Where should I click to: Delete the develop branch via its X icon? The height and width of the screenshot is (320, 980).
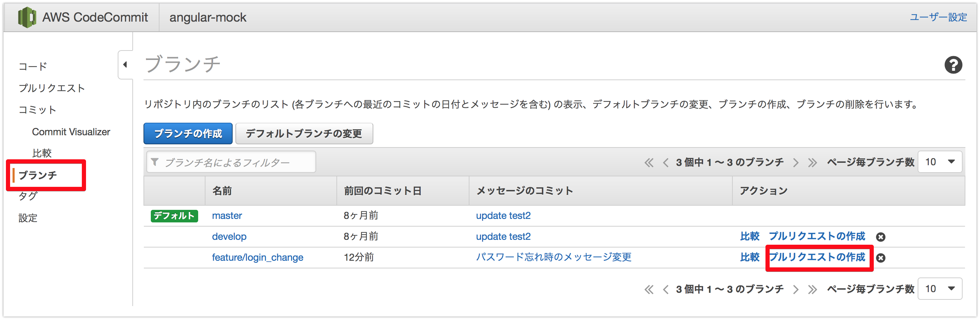click(x=881, y=237)
